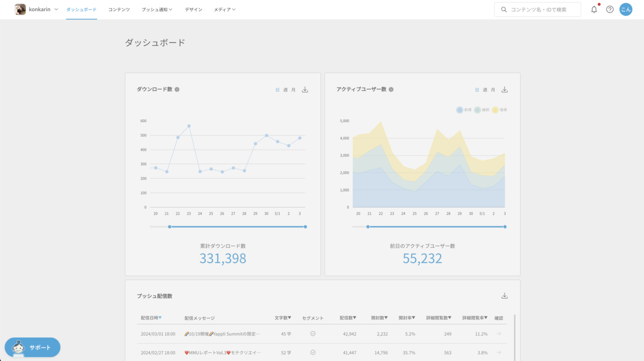This screenshot has width=644, height=361.
Task: Click segment check icon for 2024/02/27 row
Action: coord(313,352)
